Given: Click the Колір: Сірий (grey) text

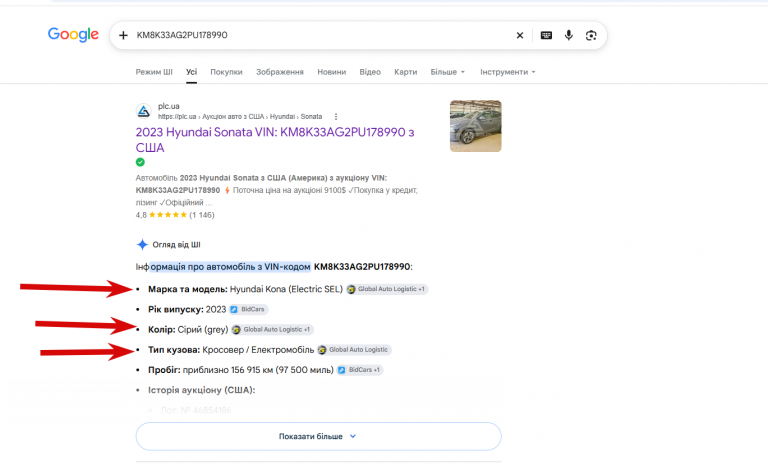Looking at the screenshot, I should [x=188, y=329].
